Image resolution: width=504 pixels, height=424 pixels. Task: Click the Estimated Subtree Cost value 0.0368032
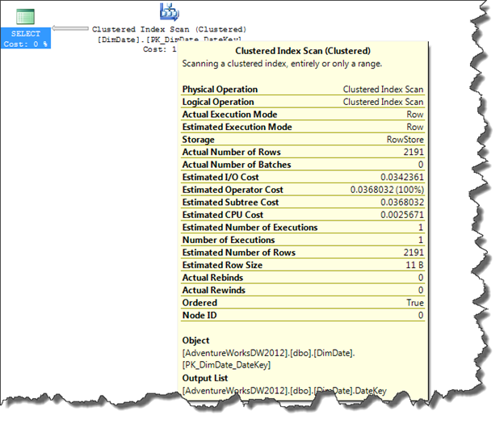[x=401, y=202]
